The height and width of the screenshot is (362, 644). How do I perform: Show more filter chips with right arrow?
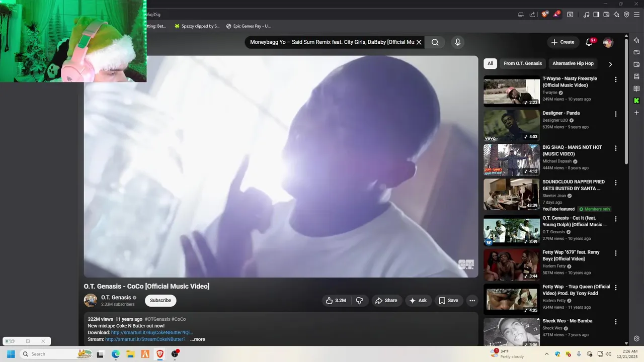(x=610, y=64)
